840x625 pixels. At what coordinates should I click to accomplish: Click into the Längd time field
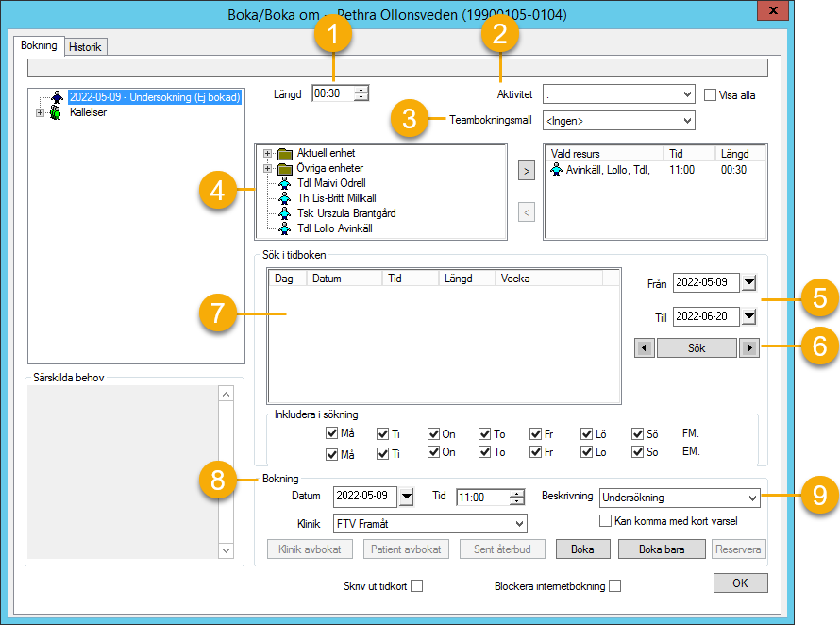[x=332, y=93]
